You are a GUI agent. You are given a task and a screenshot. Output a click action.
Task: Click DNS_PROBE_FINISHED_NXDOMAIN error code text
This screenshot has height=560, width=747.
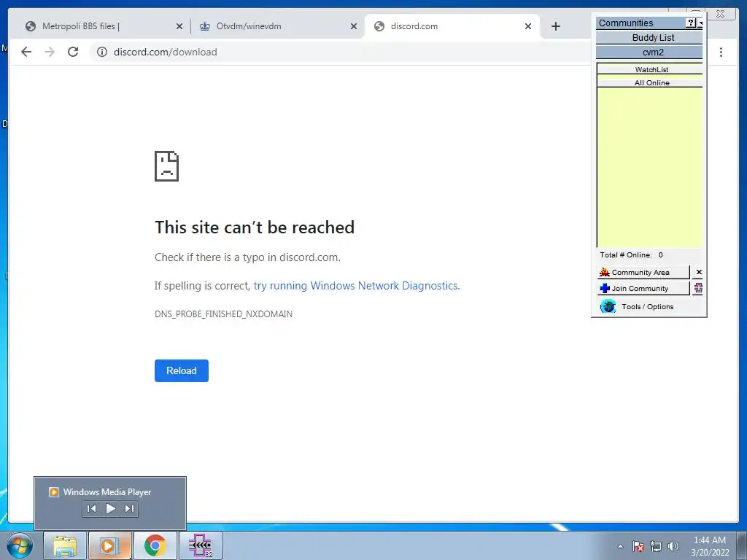pos(223,314)
